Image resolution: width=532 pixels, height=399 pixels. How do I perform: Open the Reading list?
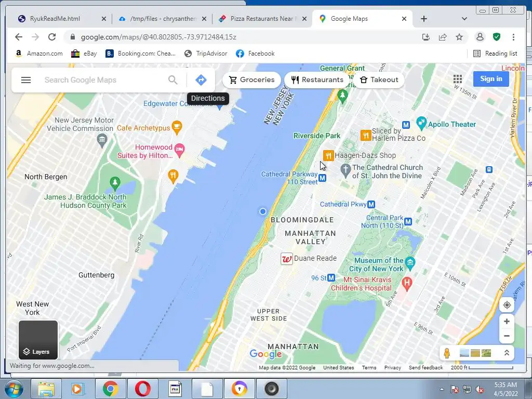tap(495, 54)
